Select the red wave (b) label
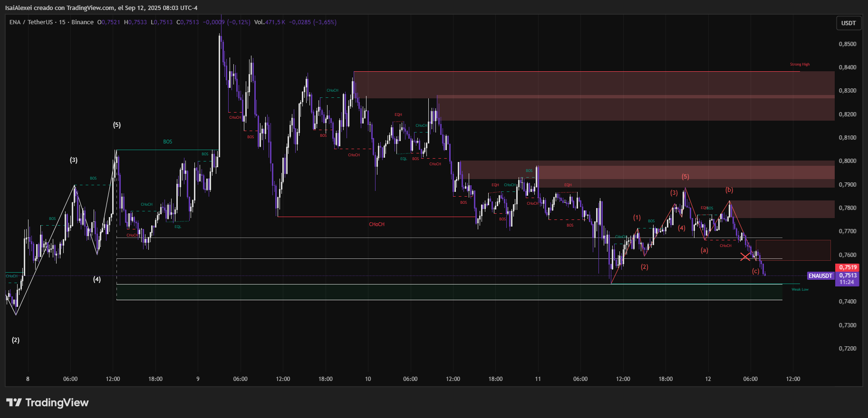The width and height of the screenshot is (868, 418). pos(729,190)
